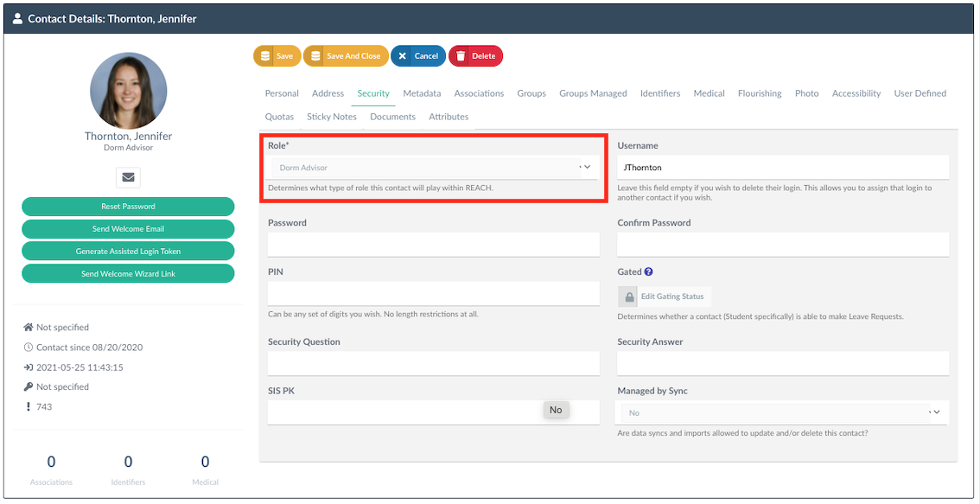Viewport: 980px width, 504px height.
Task: Open the Groups Managed tab
Action: 593,93
